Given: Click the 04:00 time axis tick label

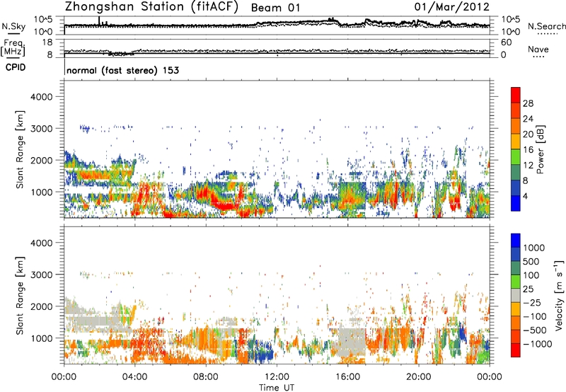Looking at the screenshot, I should pyautogui.click(x=135, y=377).
